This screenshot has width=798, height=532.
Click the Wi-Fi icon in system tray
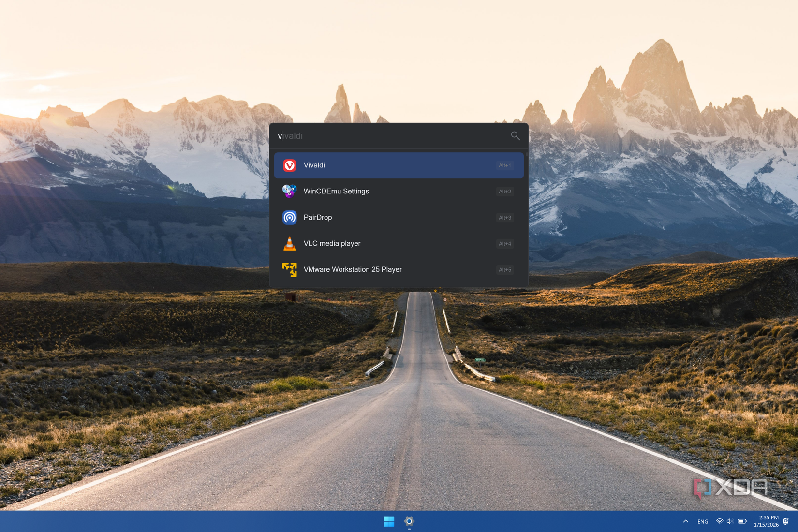(719, 521)
